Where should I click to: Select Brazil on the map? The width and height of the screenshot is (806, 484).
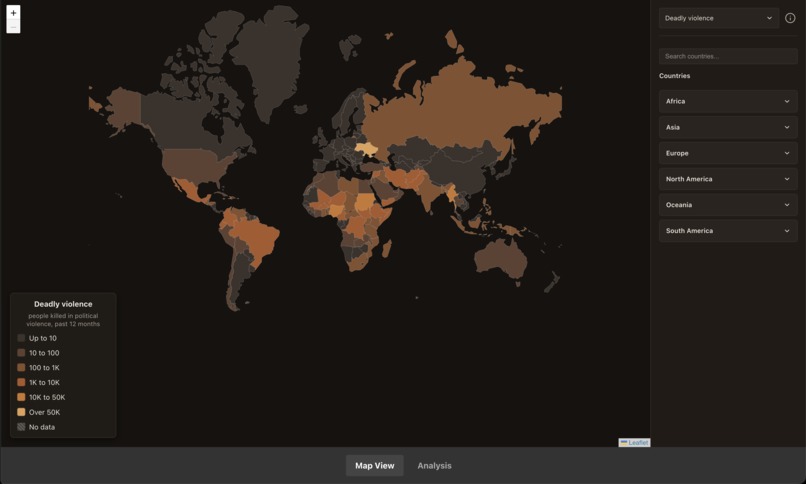coord(257,238)
